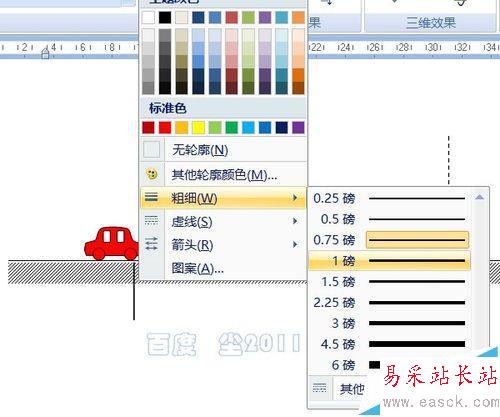Pick blue standard color
This screenshot has height=417, width=500.
[265, 127]
